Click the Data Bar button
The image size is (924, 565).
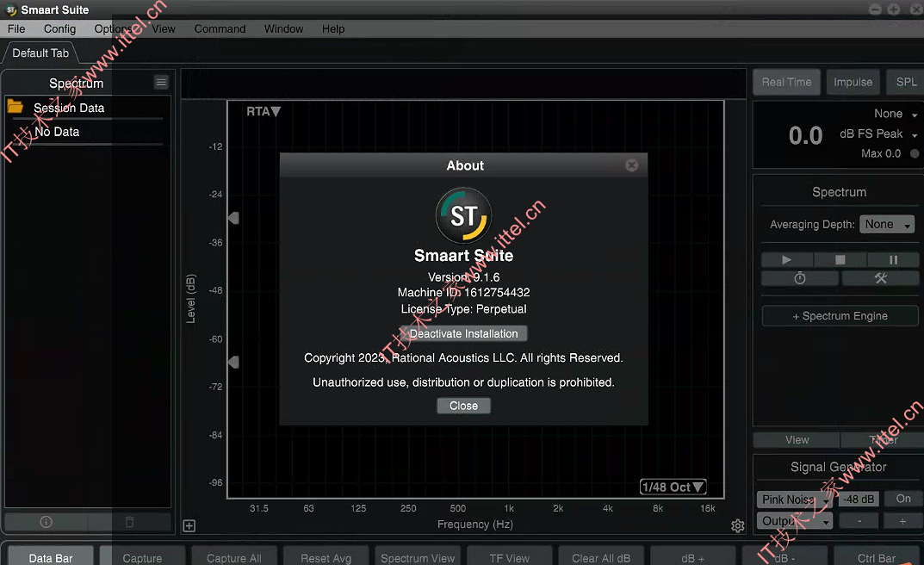point(51,556)
